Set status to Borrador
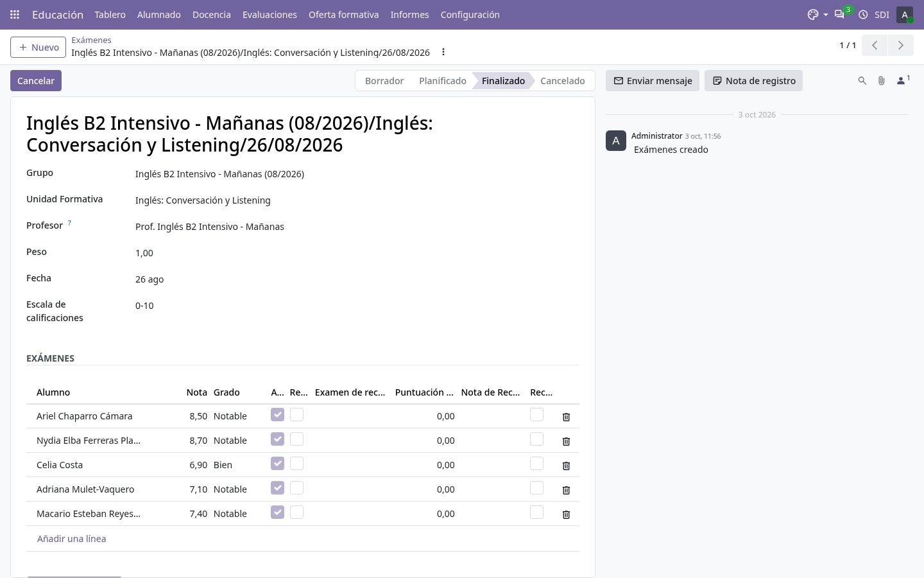This screenshot has width=924, height=578. point(384,81)
